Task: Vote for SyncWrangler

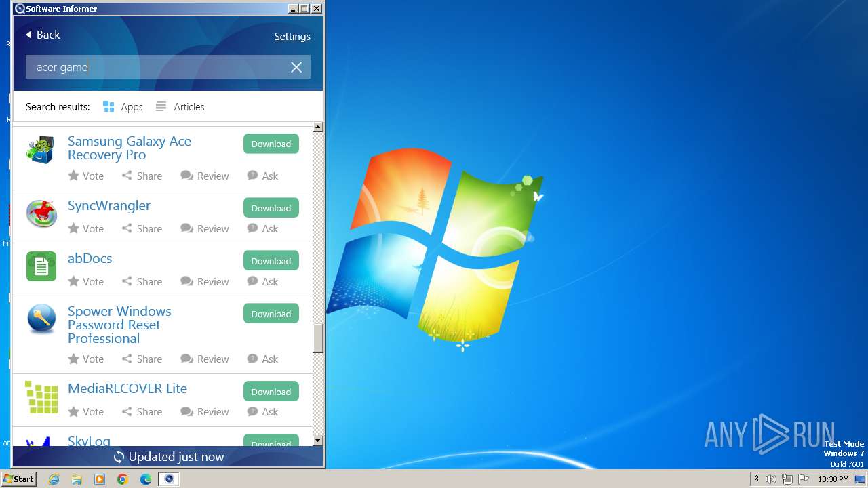Action: click(86, 228)
